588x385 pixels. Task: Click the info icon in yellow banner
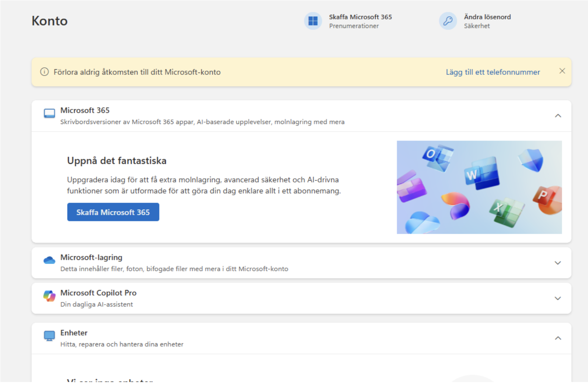[x=44, y=72]
